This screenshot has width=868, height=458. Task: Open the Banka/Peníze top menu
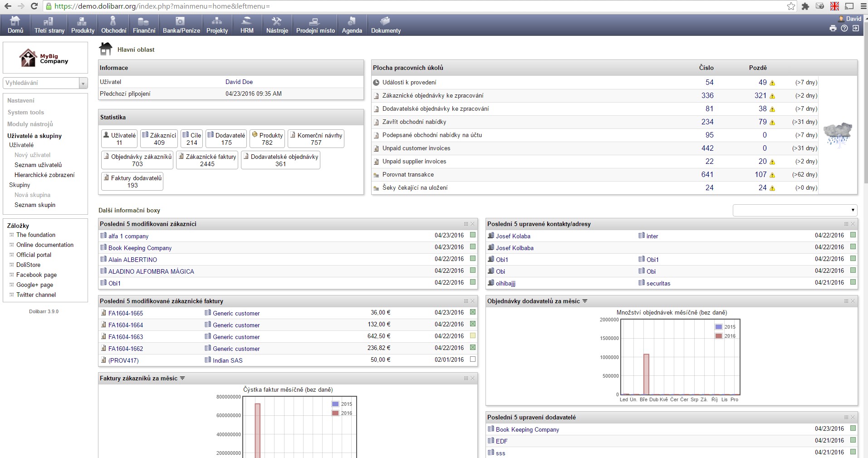point(181,25)
